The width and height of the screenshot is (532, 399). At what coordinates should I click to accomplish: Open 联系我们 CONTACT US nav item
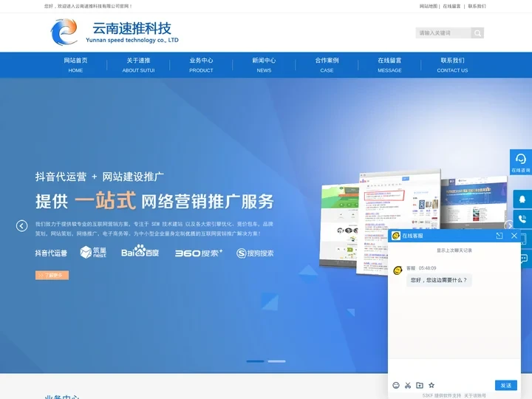coord(452,65)
